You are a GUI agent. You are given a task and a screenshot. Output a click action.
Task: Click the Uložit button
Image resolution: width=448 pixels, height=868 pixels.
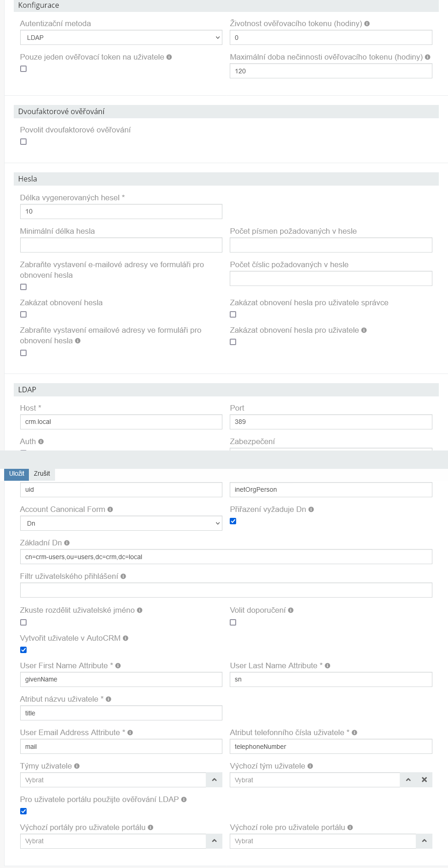(x=16, y=474)
